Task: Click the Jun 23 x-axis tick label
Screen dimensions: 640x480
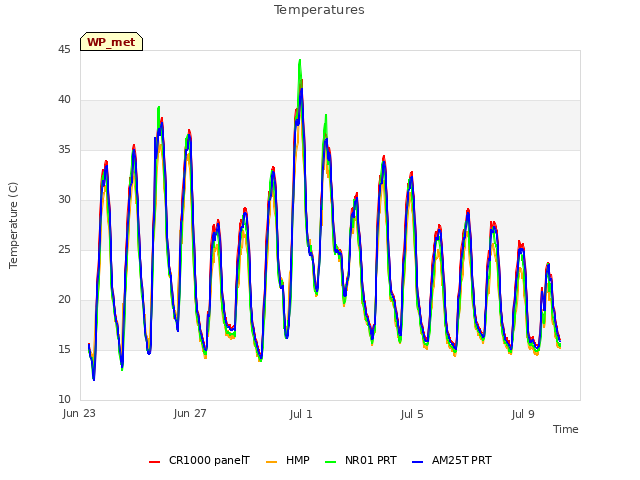Action: tap(79, 414)
